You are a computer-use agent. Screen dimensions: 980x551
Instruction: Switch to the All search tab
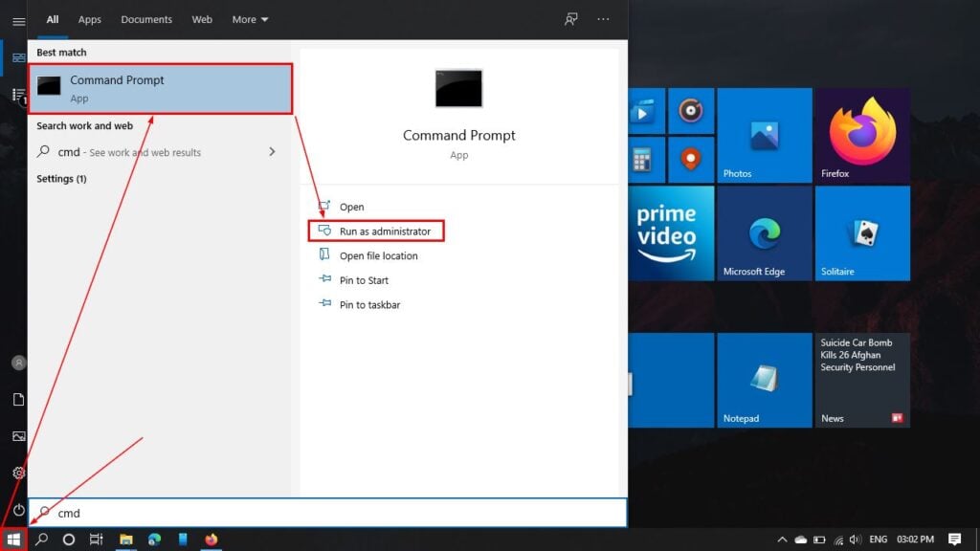pyautogui.click(x=53, y=19)
